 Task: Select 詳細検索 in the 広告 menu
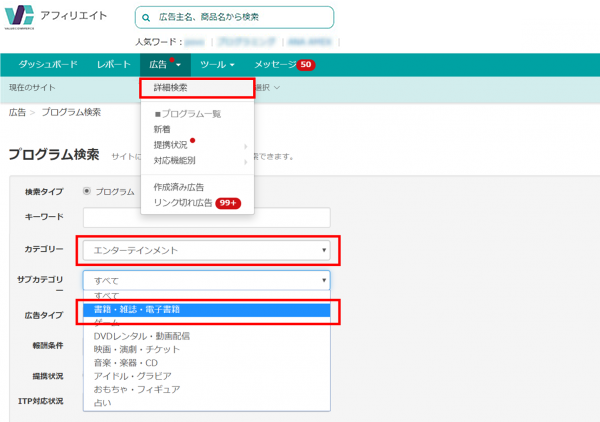[197, 88]
